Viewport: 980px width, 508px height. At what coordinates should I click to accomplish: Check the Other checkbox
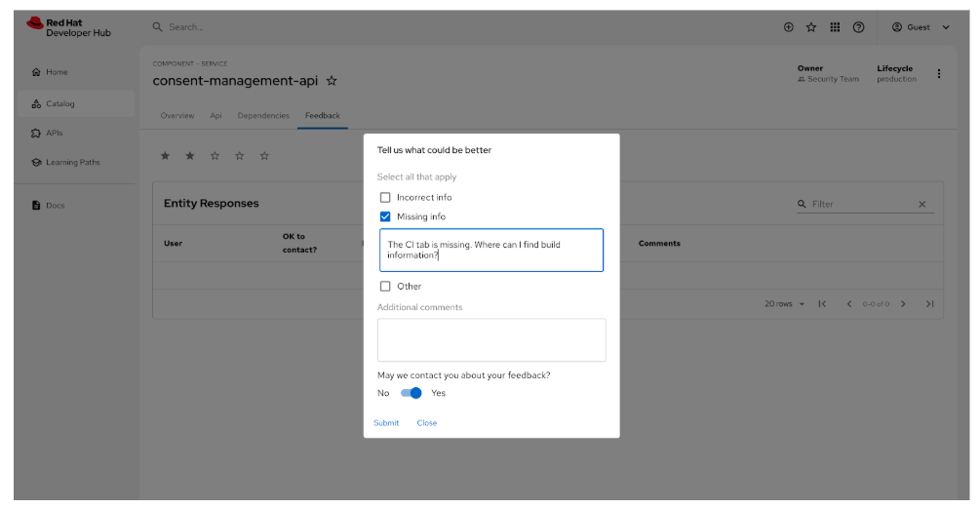pyautogui.click(x=385, y=287)
